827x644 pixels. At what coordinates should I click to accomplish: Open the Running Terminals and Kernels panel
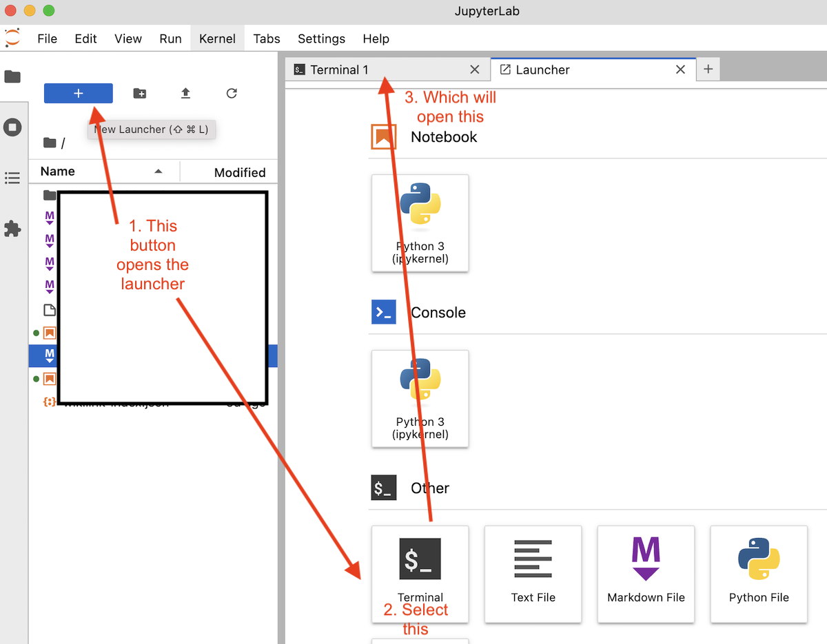pos(12,127)
